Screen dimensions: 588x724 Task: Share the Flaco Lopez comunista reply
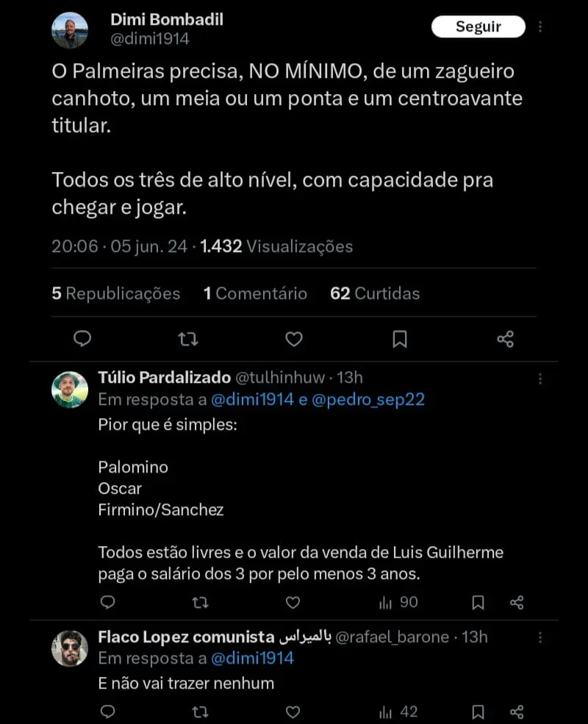pyautogui.click(x=517, y=712)
